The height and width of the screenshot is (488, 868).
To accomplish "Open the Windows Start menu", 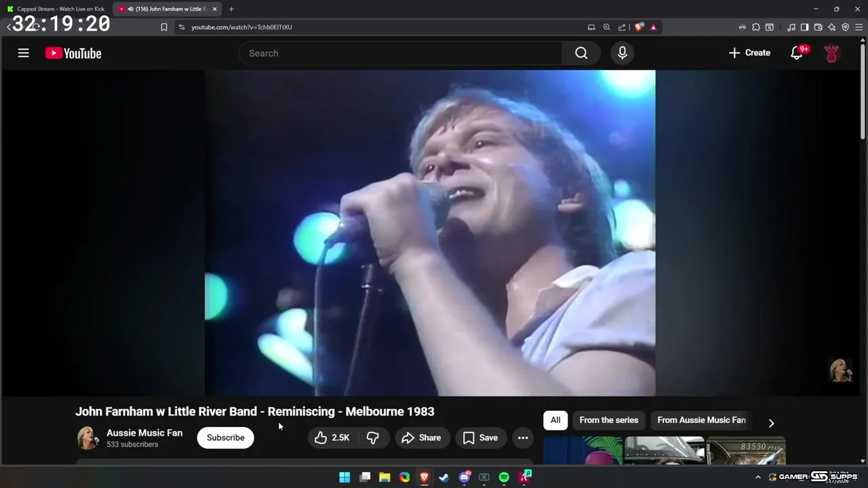I will click(x=344, y=477).
